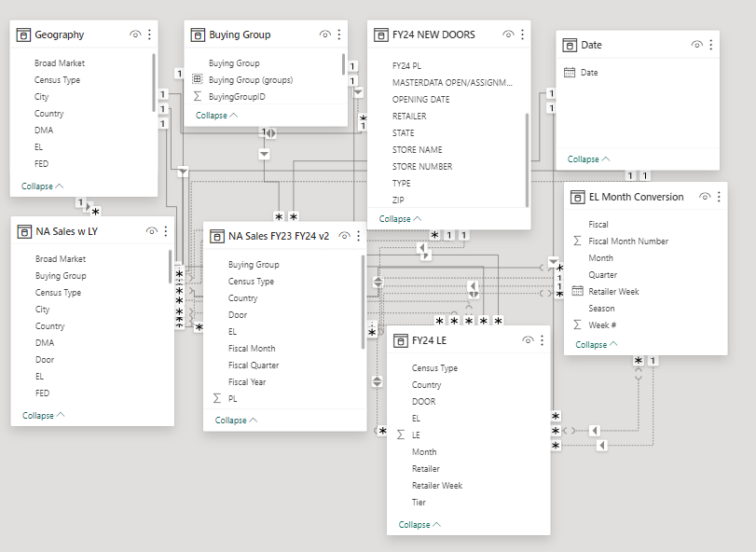Toggle visibility eye on FY24 LE table
The image size is (756, 552).
click(528, 340)
